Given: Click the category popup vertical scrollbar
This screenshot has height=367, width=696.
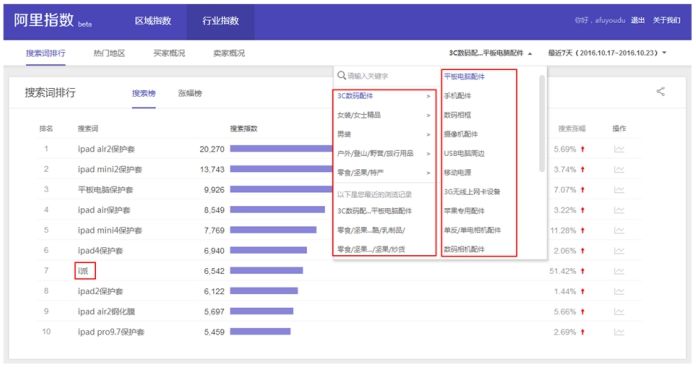Looking at the screenshot, I should point(542,123).
